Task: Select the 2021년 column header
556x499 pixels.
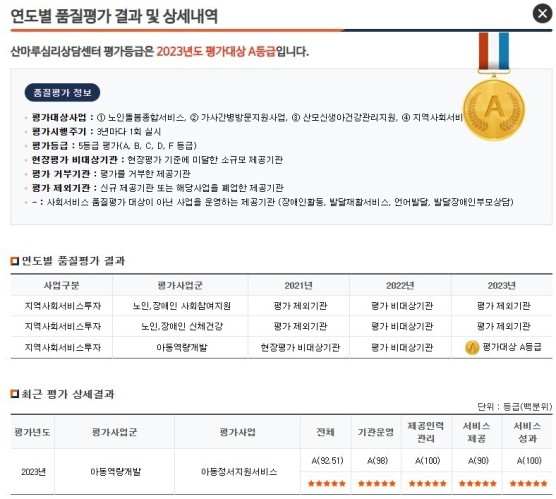Action: pyautogui.click(x=299, y=285)
